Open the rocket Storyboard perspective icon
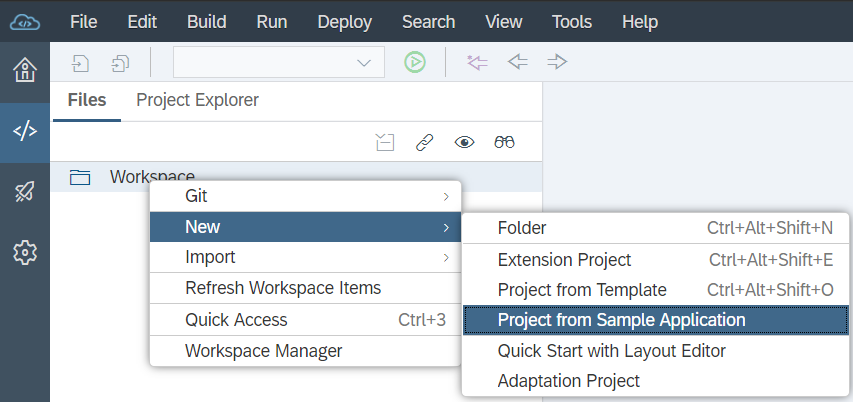This screenshot has height=402, width=853. click(x=25, y=192)
